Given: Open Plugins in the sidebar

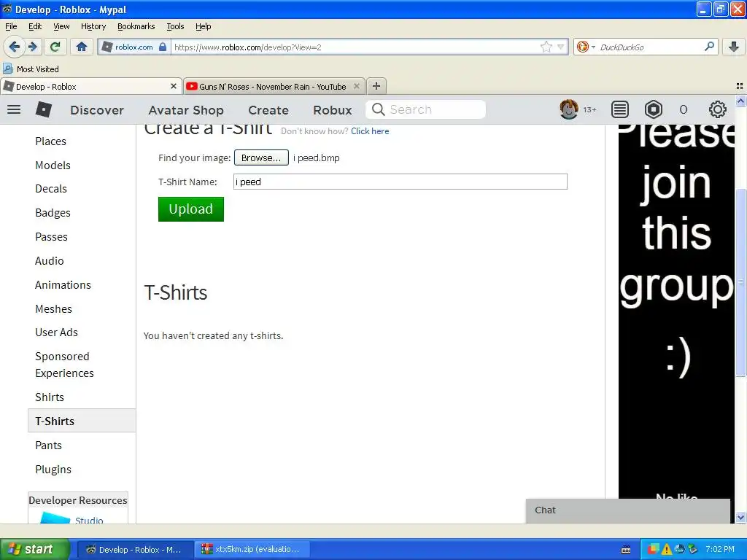Looking at the screenshot, I should 53,470.
